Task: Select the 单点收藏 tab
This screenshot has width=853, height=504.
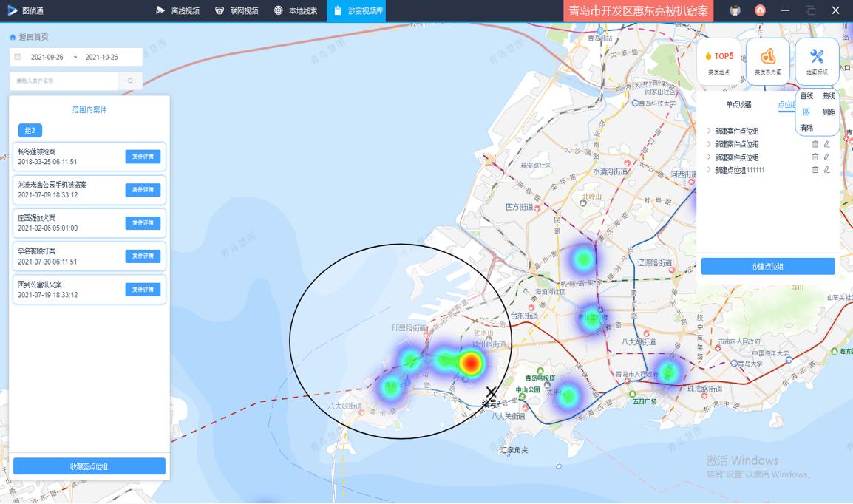Action: tap(738, 105)
